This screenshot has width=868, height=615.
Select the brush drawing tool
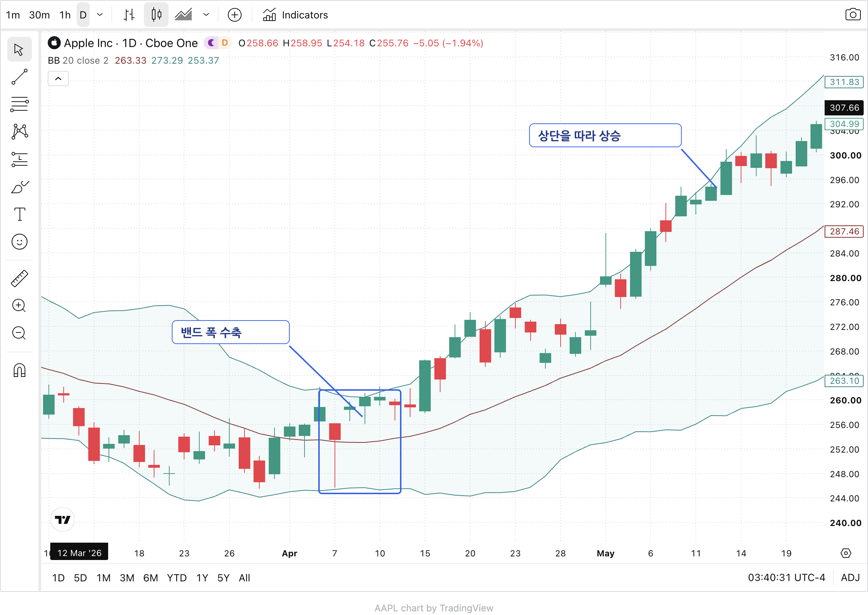[x=19, y=187]
